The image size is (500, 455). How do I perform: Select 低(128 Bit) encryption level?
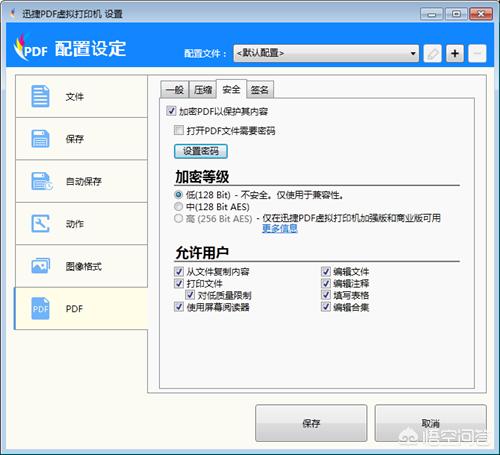click(178, 194)
